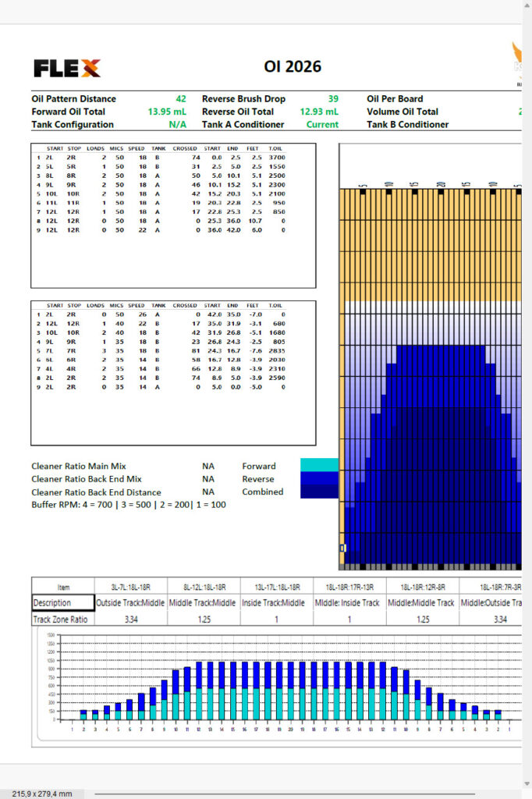Click the 'Tank B Conditioner' label
This screenshot has height=799, width=532.
click(x=408, y=124)
